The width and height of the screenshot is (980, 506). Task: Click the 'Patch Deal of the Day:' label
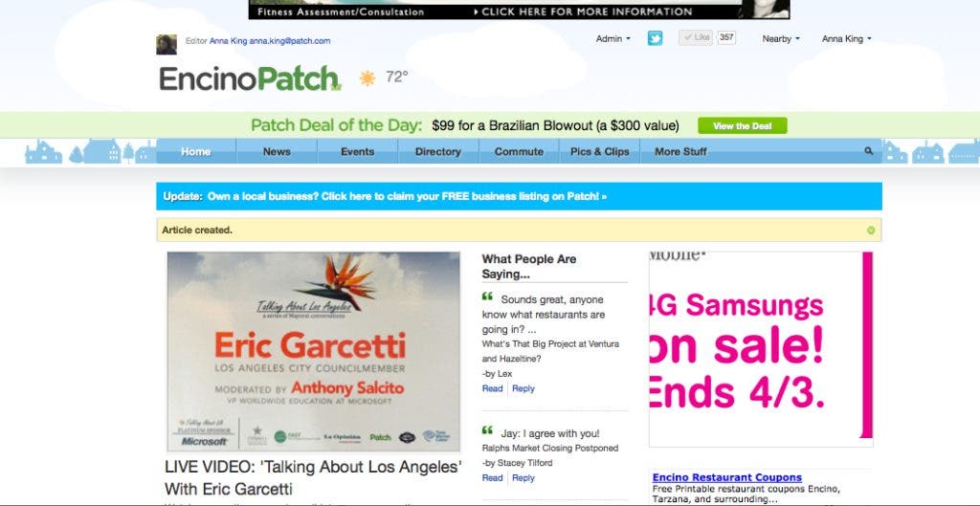coord(337,125)
